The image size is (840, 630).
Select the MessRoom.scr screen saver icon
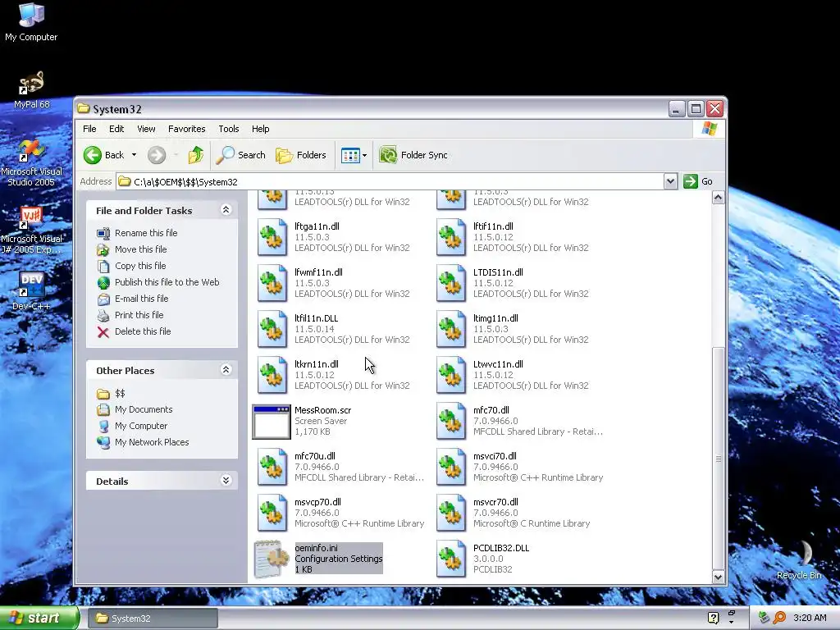click(272, 422)
